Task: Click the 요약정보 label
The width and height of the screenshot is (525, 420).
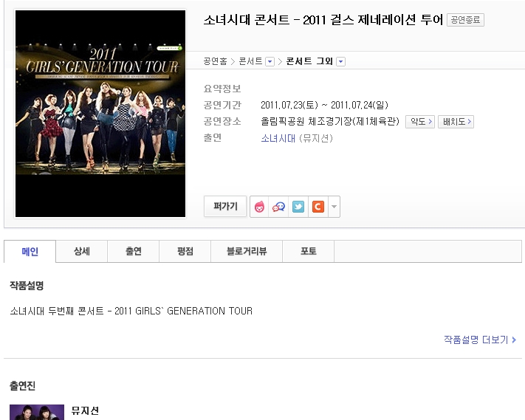Action: [x=222, y=89]
